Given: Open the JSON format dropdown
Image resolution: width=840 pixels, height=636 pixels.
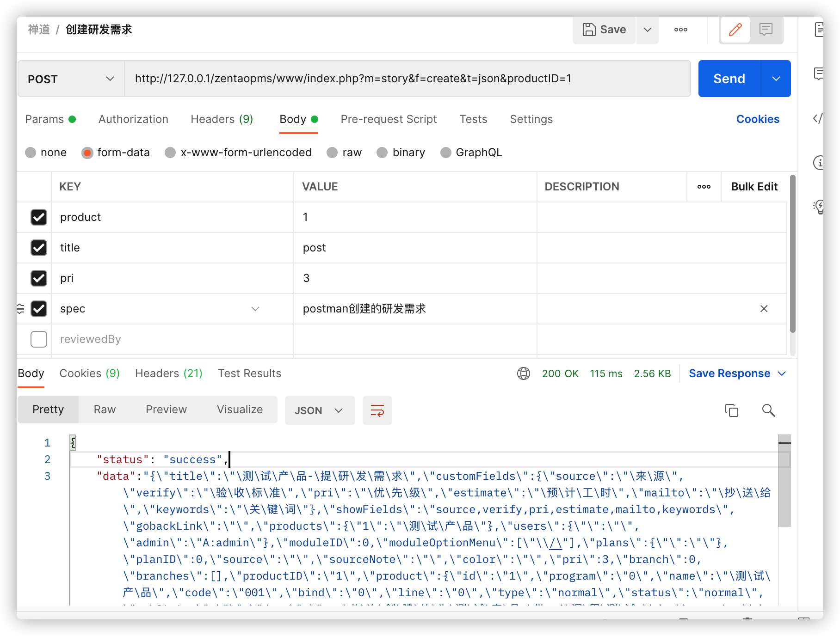Looking at the screenshot, I should point(320,410).
